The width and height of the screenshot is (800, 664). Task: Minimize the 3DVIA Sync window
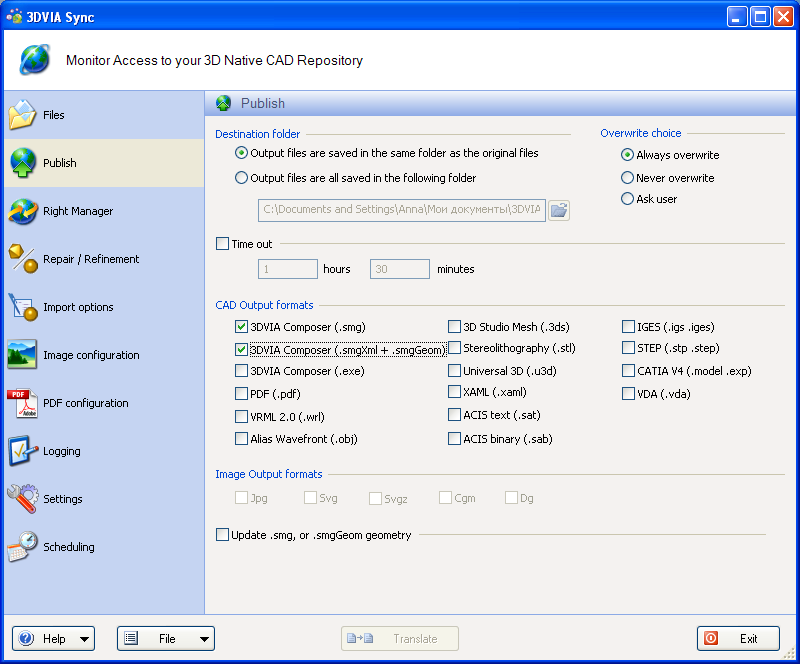[x=737, y=17]
